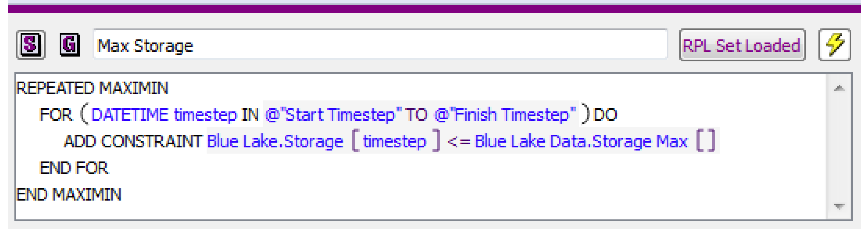Select the END FOR line
Viewport: 868px width, 234px height.
[x=74, y=168]
